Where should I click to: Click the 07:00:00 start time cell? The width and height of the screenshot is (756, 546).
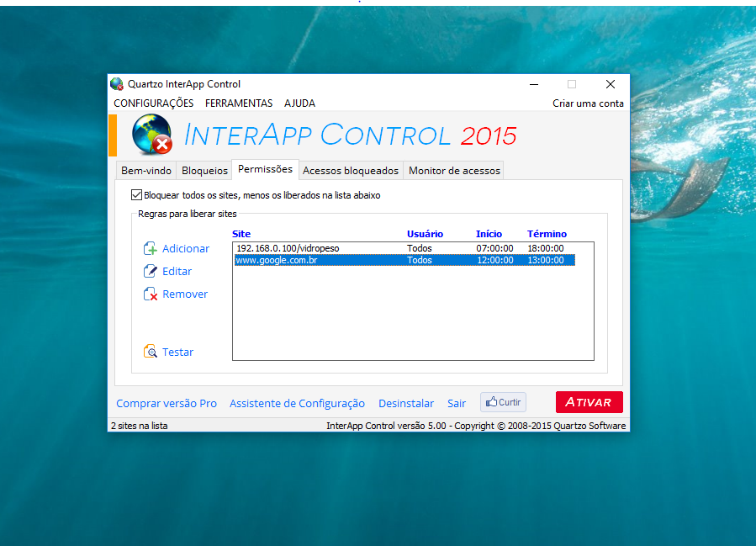[494, 248]
